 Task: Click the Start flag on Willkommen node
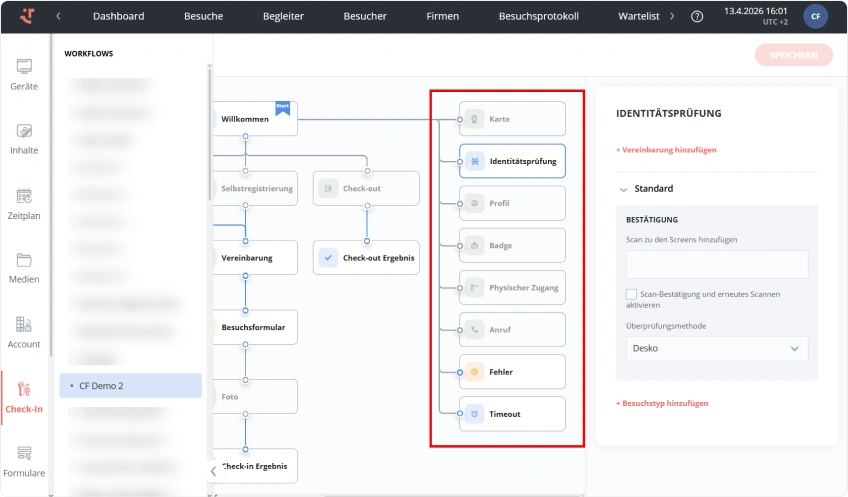pos(283,108)
